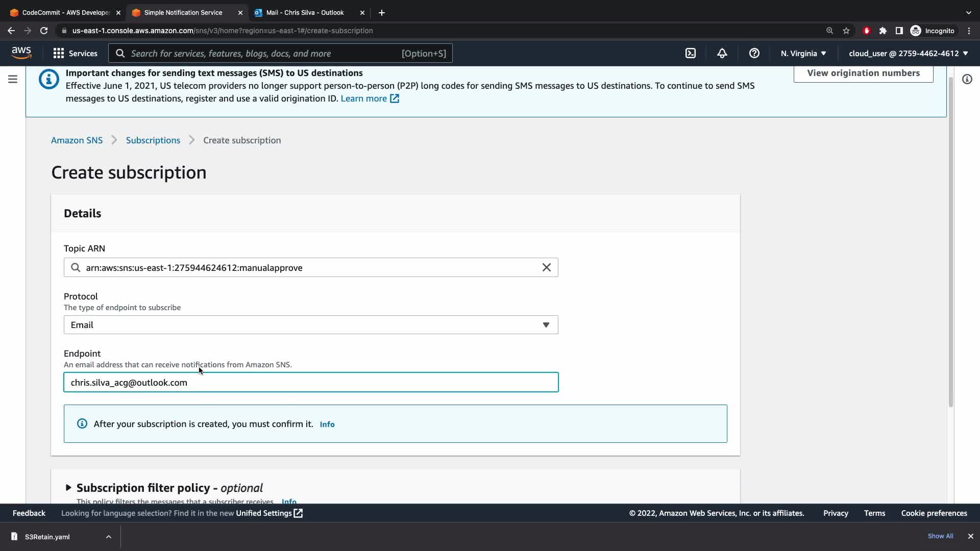Clear the Topic ARN with X icon
The image size is (980, 551).
[546, 267]
